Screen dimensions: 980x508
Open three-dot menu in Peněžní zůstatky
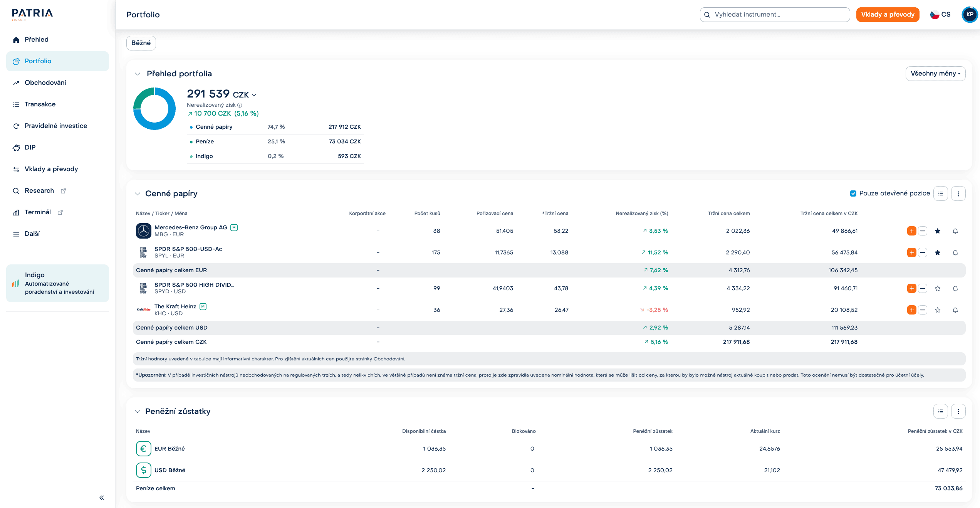click(958, 412)
